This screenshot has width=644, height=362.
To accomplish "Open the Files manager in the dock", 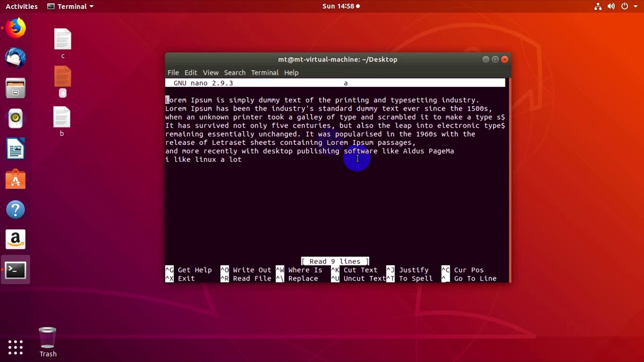I will [x=16, y=88].
